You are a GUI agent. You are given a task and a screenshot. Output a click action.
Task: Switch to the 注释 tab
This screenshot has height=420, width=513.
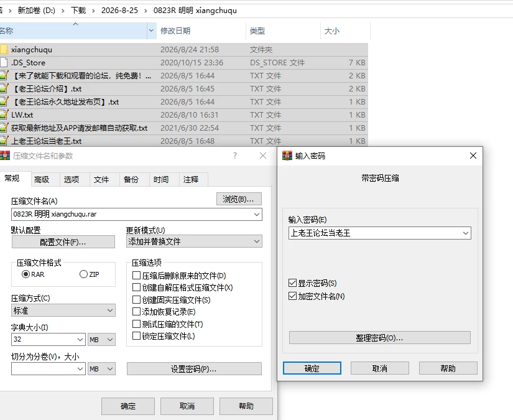click(x=191, y=179)
